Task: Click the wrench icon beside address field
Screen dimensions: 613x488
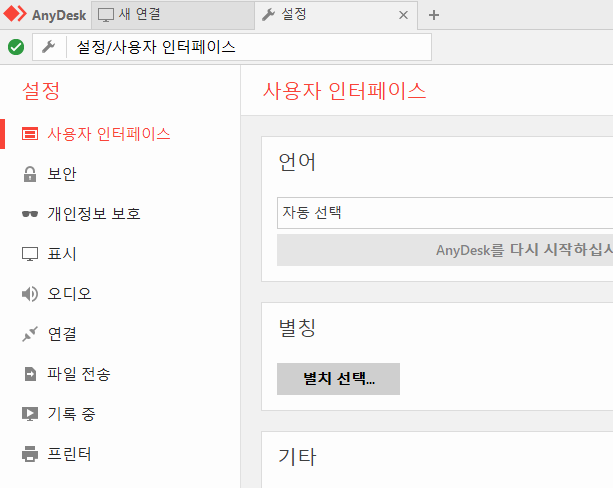Action: 49,47
